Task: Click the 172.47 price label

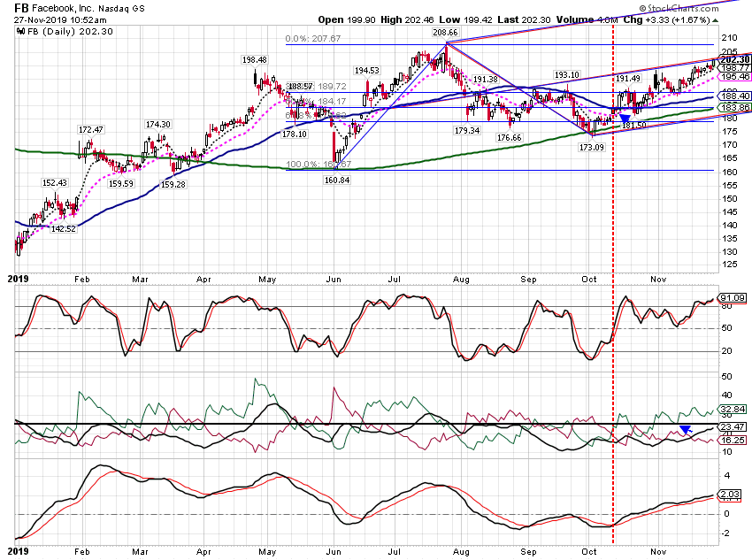Action: [90, 129]
